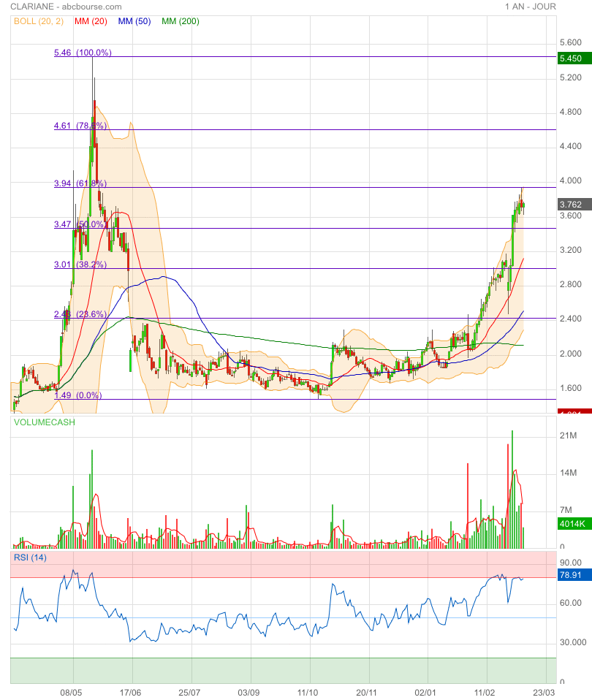Click the green 4014K volume tag
This screenshot has height=700, width=592.
pyautogui.click(x=574, y=524)
